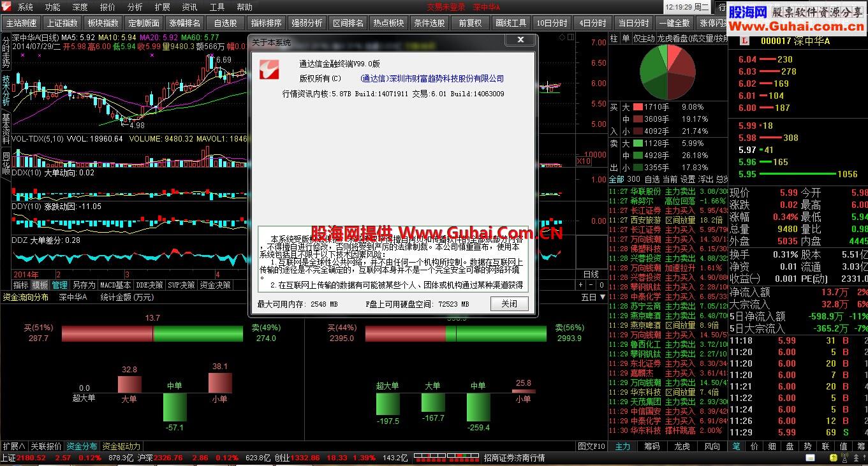Viewport: 868px width, 466px height.
Task: Close the 关于本系统 dialog with X
Action: (x=520, y=40)
